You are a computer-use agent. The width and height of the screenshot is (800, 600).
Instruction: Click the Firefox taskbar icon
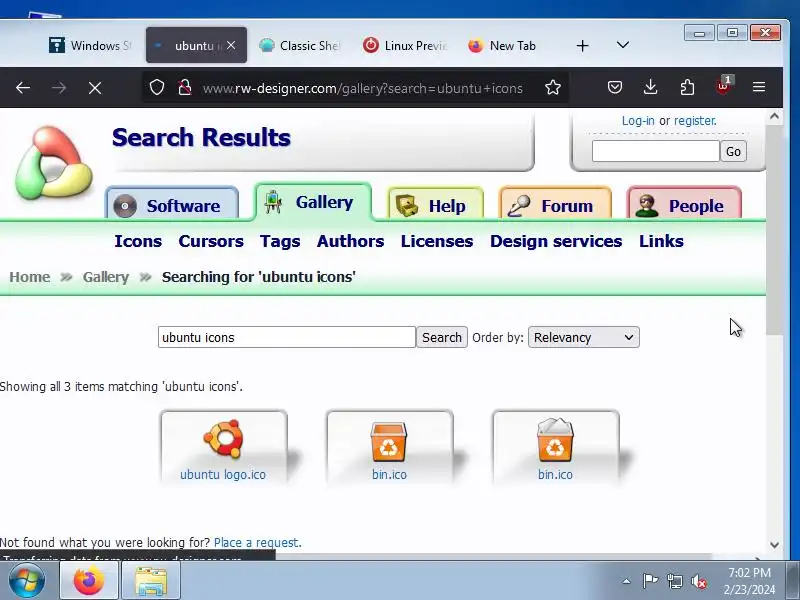89,580
